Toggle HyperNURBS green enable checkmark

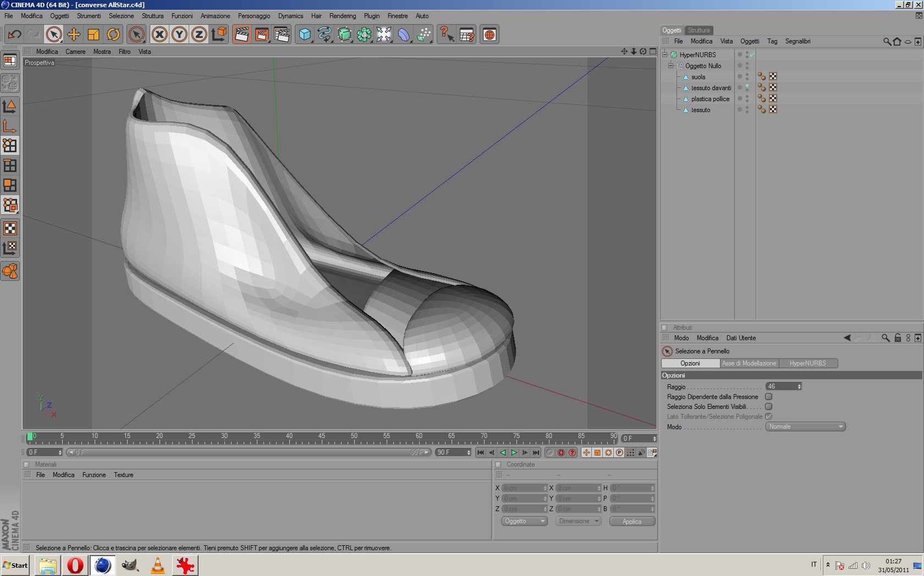752,54
